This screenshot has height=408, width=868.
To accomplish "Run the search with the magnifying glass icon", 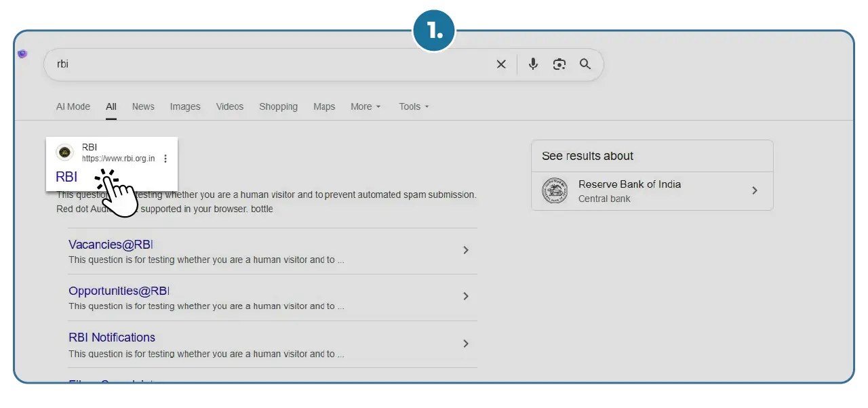I will (585, 64).
